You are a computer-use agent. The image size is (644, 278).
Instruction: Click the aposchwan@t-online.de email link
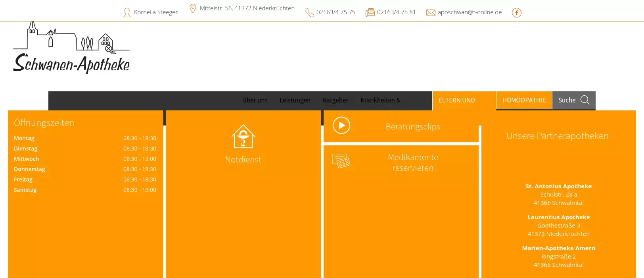[x=470, y=12]
